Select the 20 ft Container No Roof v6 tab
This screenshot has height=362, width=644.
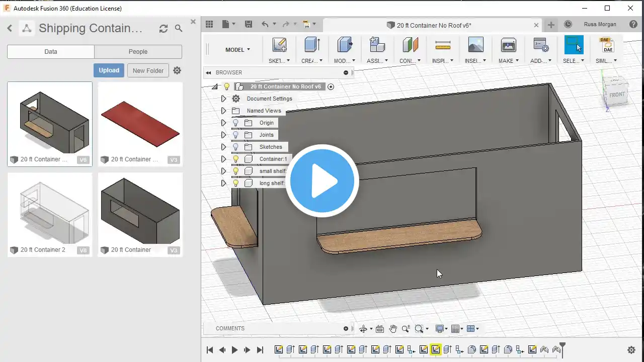[433, 25]
